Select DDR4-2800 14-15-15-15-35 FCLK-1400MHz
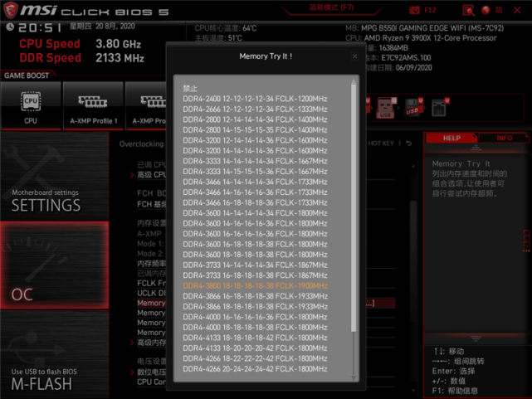532x399 pixels. 255,130
